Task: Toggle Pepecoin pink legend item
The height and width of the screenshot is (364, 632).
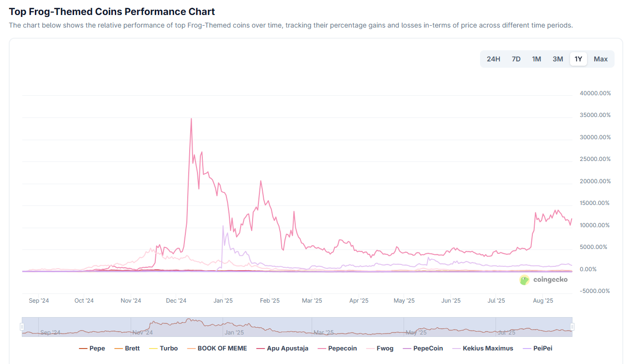Action: [337, 348]
